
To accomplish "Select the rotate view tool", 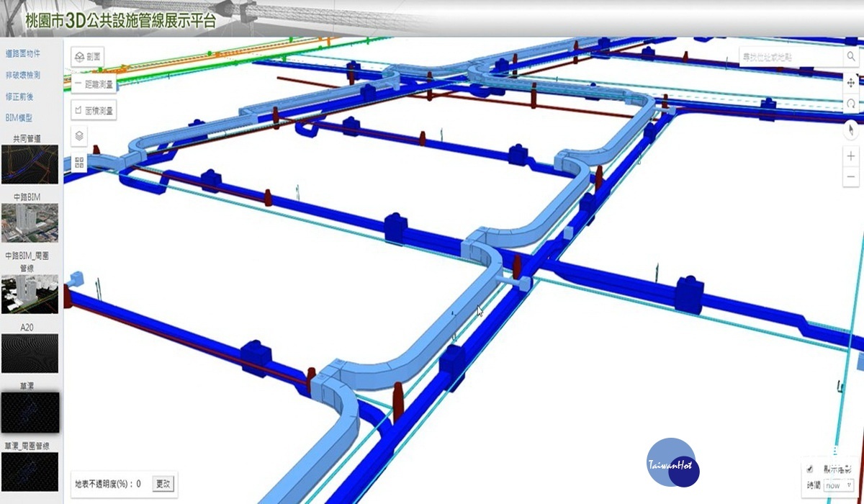I will click(852, 104).
